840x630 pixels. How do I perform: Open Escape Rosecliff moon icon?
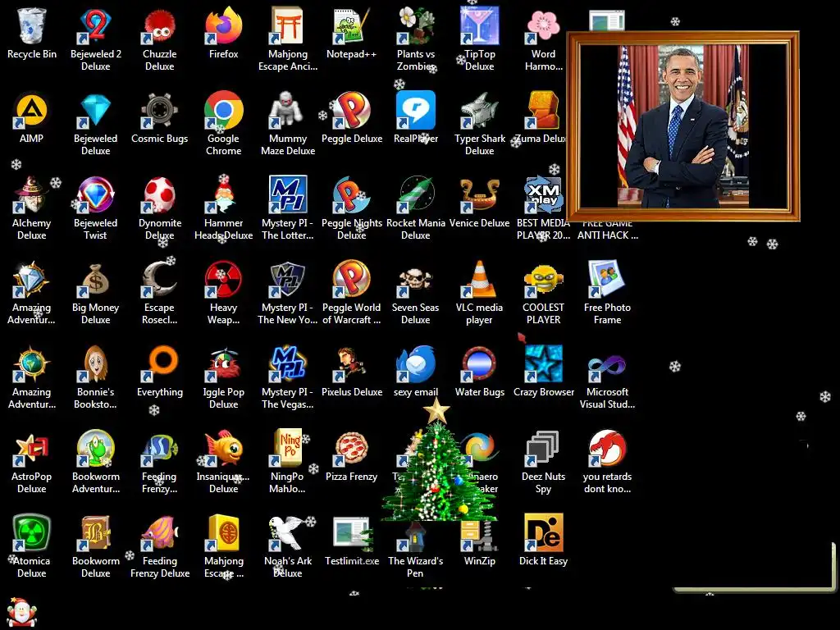pyautogui.click(x=160, y=280)
